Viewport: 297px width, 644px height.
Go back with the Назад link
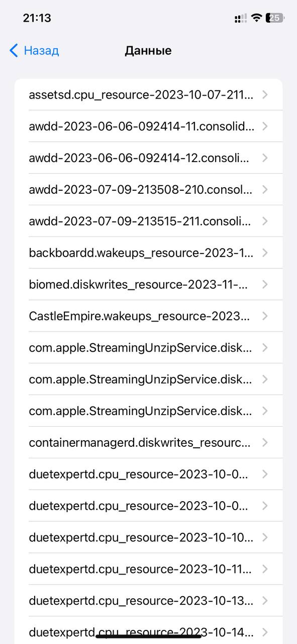pos(41,50)
